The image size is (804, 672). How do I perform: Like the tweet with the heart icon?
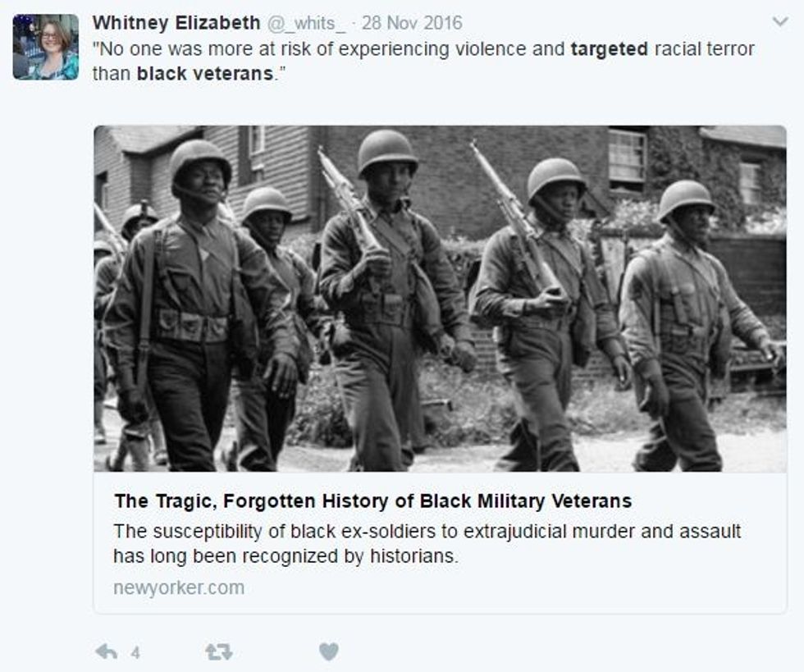[329, 651]
